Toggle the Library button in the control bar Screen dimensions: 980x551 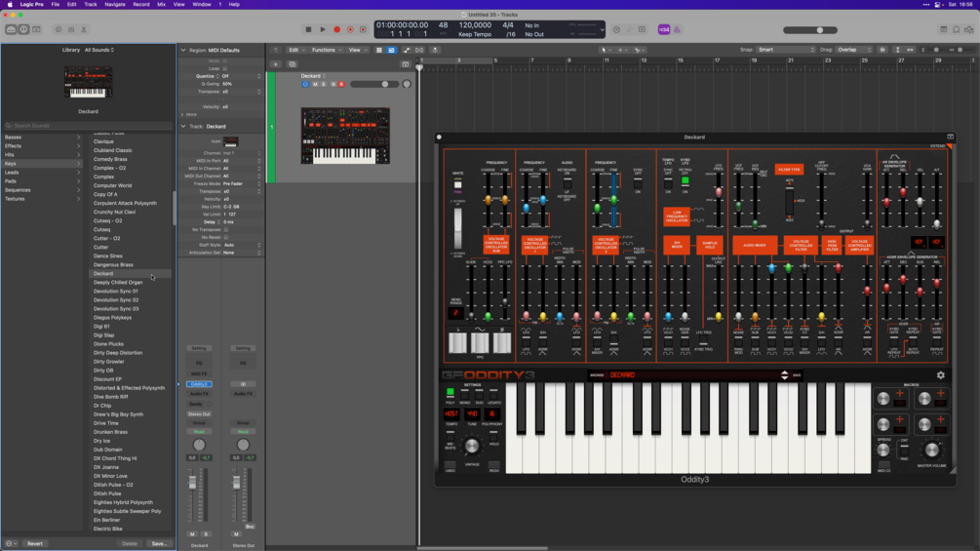[12, 29]
